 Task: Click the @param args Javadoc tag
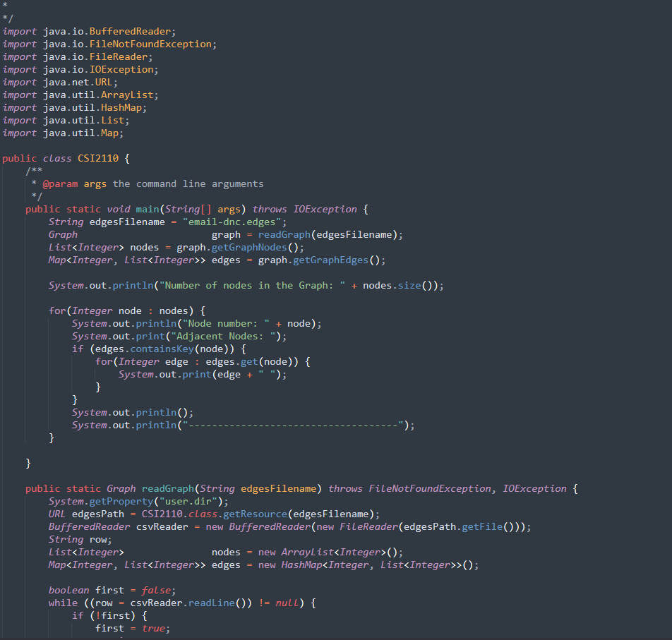click(x=61, y=183)
